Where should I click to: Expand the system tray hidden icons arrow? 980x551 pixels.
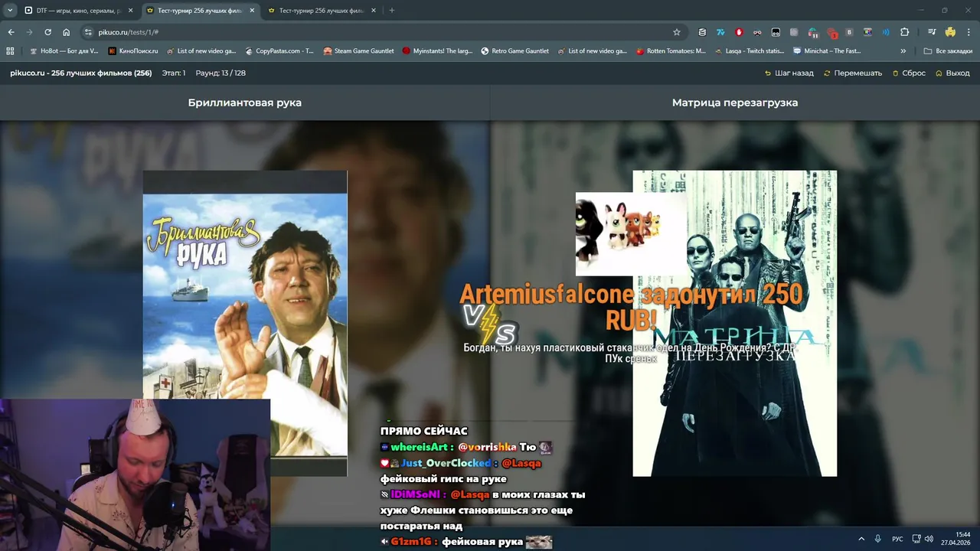861,539
